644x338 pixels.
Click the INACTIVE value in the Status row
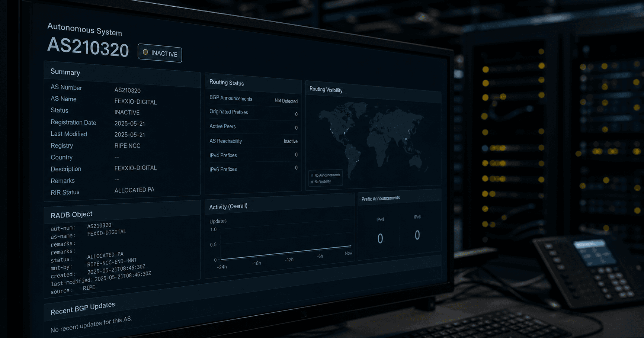(127, 112)
